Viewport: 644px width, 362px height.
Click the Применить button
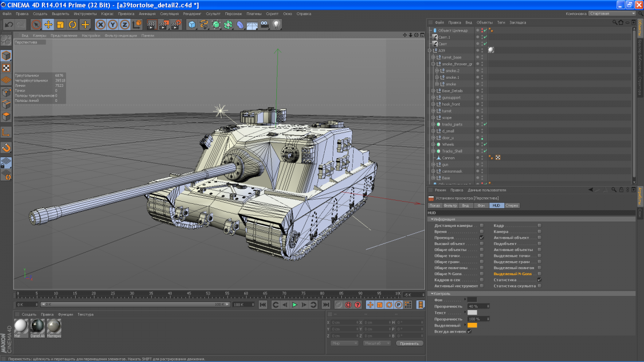409,343
